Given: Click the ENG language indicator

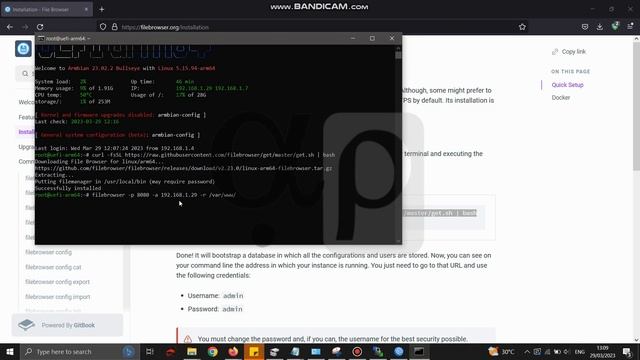Looking at the screenshot, I should click(580, 351).
